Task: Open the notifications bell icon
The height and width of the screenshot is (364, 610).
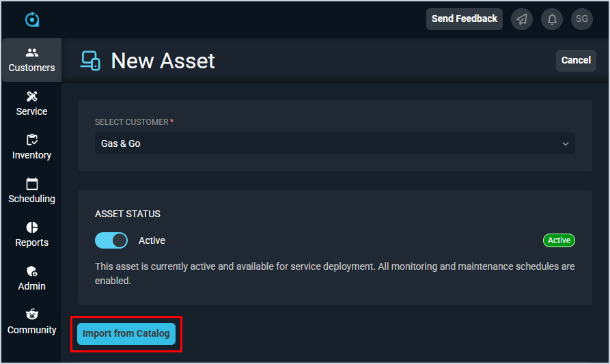Action: [x=552, y=19]
